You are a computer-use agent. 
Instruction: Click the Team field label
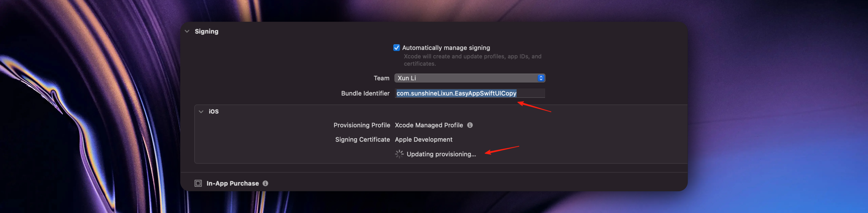(381, 78)
